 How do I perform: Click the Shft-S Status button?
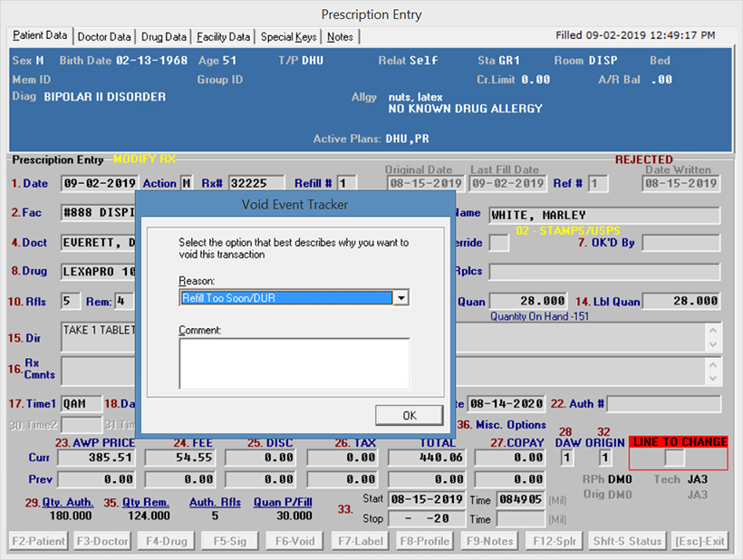[x=627, y=541]
